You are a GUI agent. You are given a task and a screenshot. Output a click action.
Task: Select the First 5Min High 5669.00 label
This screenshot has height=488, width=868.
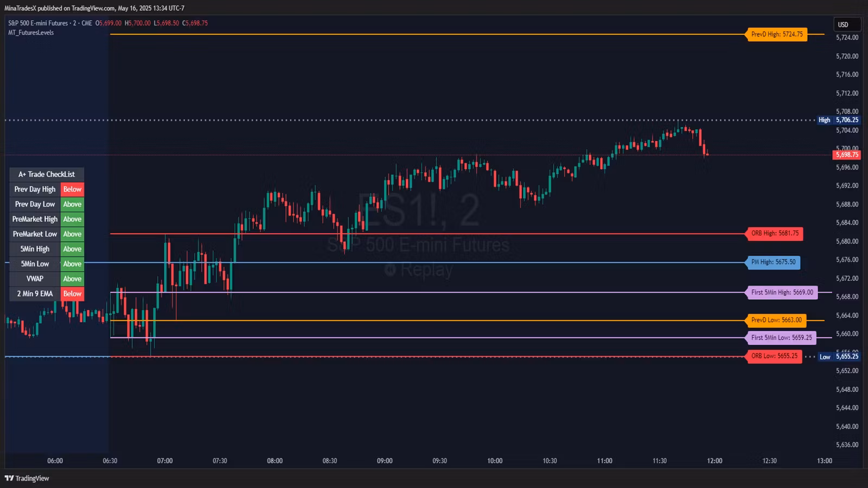782,292
